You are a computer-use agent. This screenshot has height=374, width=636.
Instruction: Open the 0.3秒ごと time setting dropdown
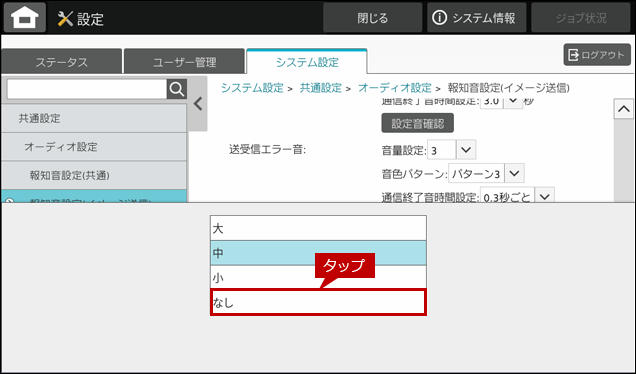(517, 196)
